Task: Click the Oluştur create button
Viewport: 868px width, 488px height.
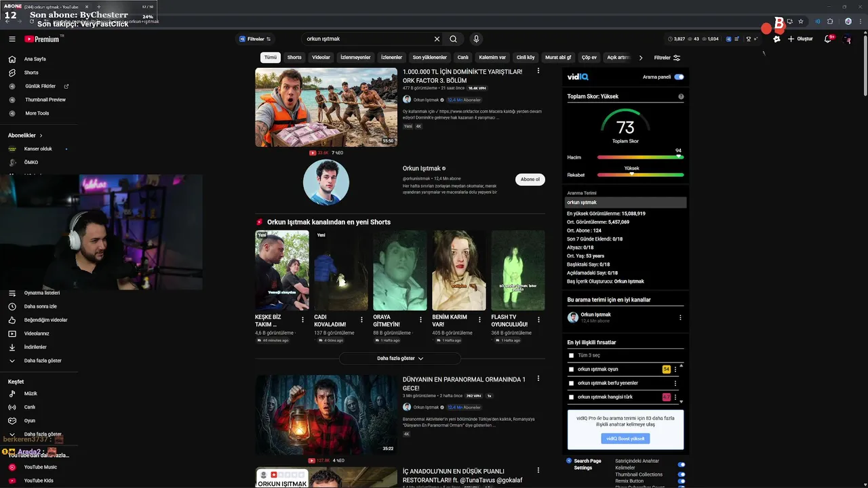Action: tap(800, 39)
